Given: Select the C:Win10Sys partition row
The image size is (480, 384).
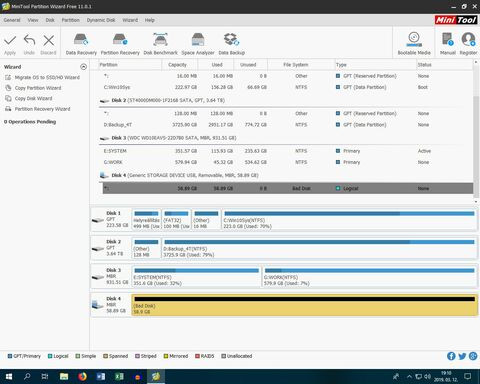Looking at the screenshot, I should click(286, 87).
